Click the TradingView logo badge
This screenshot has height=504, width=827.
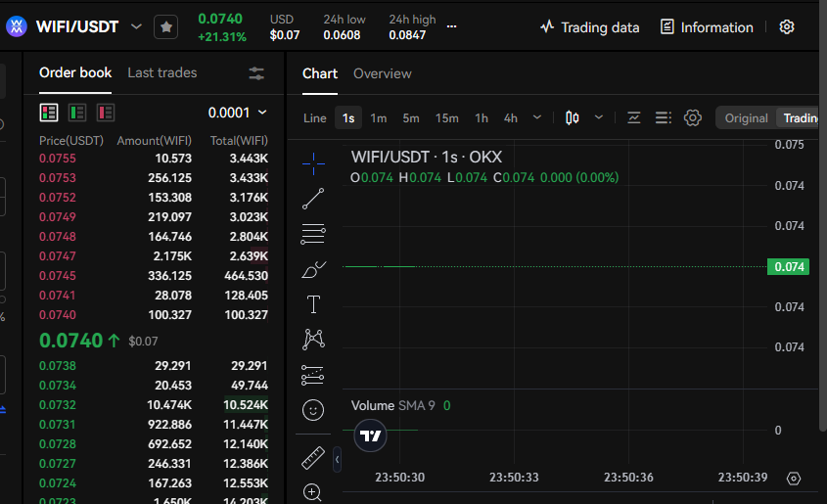pyautogui.click(x=370, y=435)
